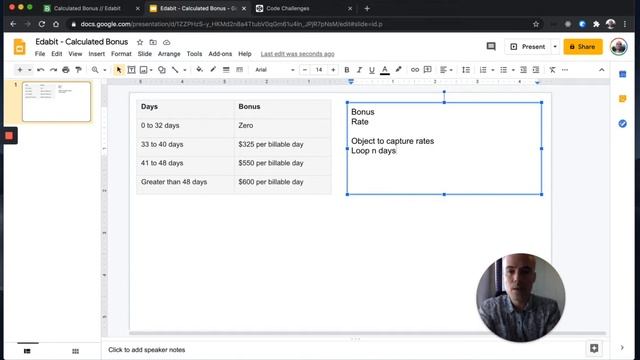640x360 pixels.
Task: Bookmark this page in Chrome
Action: [x=536, y=24]
